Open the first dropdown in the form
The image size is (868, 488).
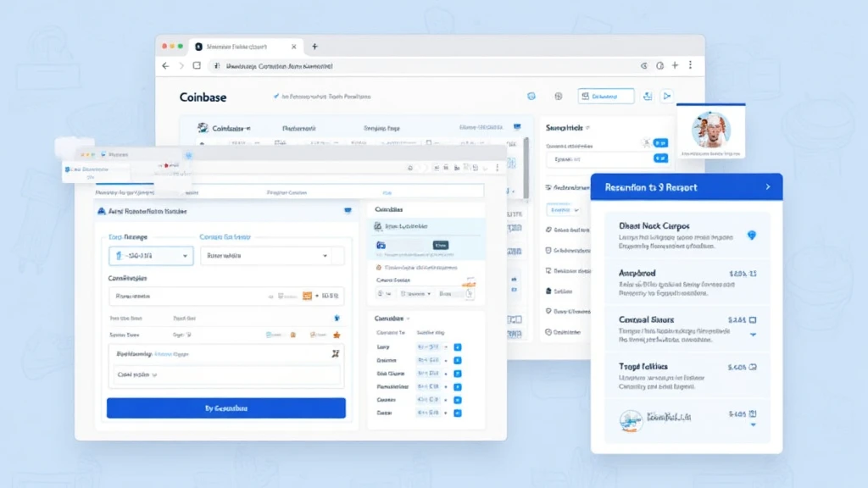click(151, 255)
